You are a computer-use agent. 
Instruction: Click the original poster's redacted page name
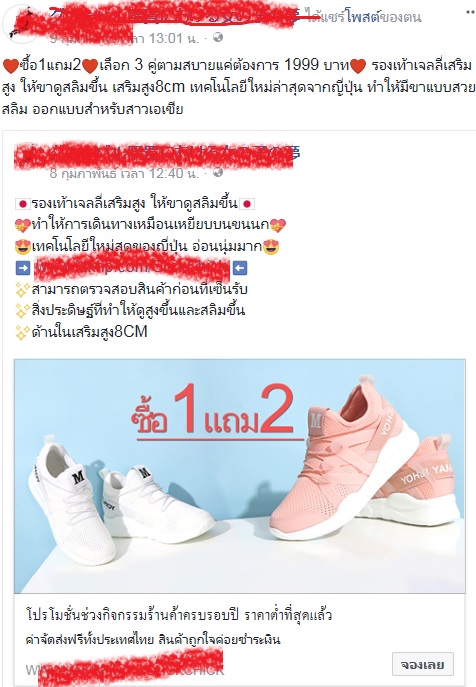[153, 153]
